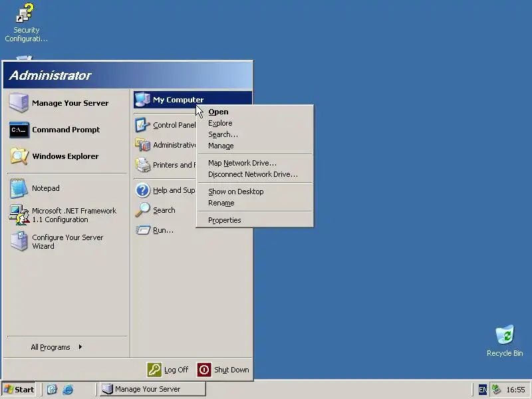Select Search... in the context menu
Image resolution: width=532 pixels, height=399 pixels.
coord(255,134)
